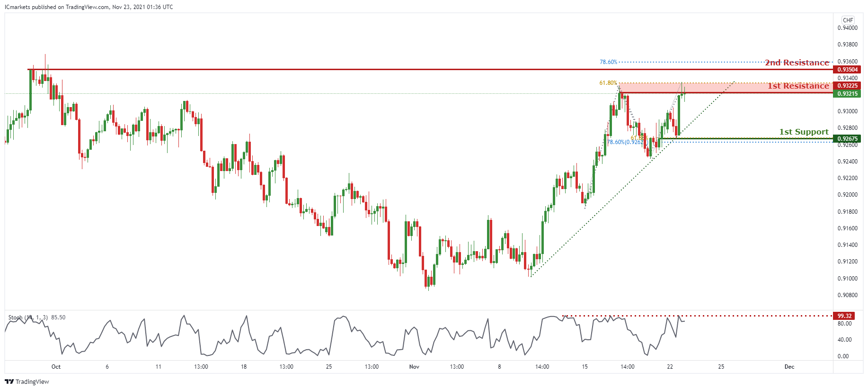The width and height of the screenshot is (868, 390).
Task: Click the 0.93000 price scale value
Action: [847, 111]
